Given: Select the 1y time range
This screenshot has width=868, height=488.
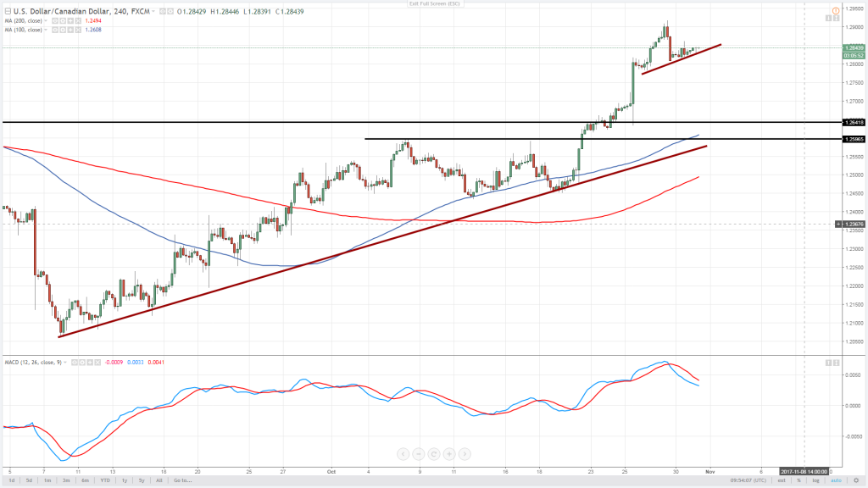Looking at the screenshot, I should pyautogui.click(x=125, y=480).
